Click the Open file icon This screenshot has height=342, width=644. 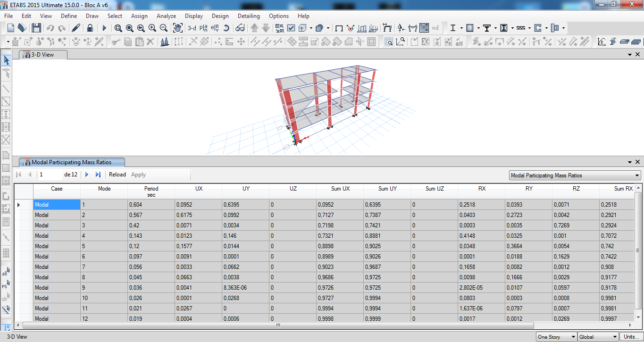point(22,28)
